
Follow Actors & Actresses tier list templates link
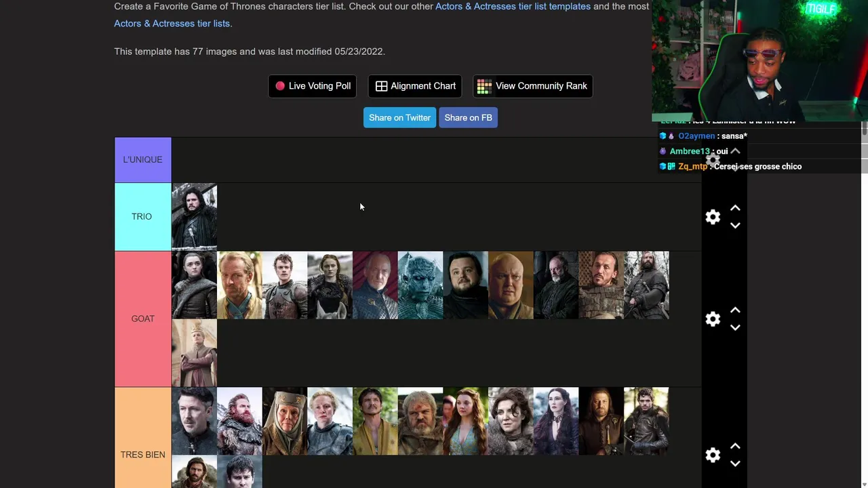[513, 6]
